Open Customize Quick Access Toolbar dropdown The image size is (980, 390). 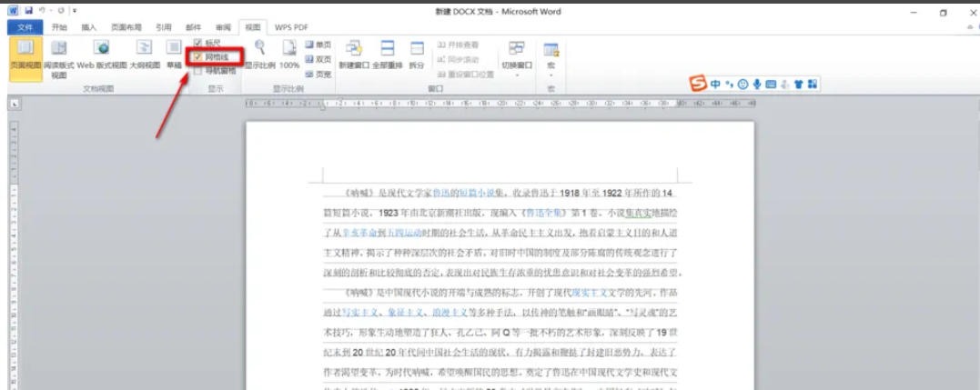[x=75, y=11]
